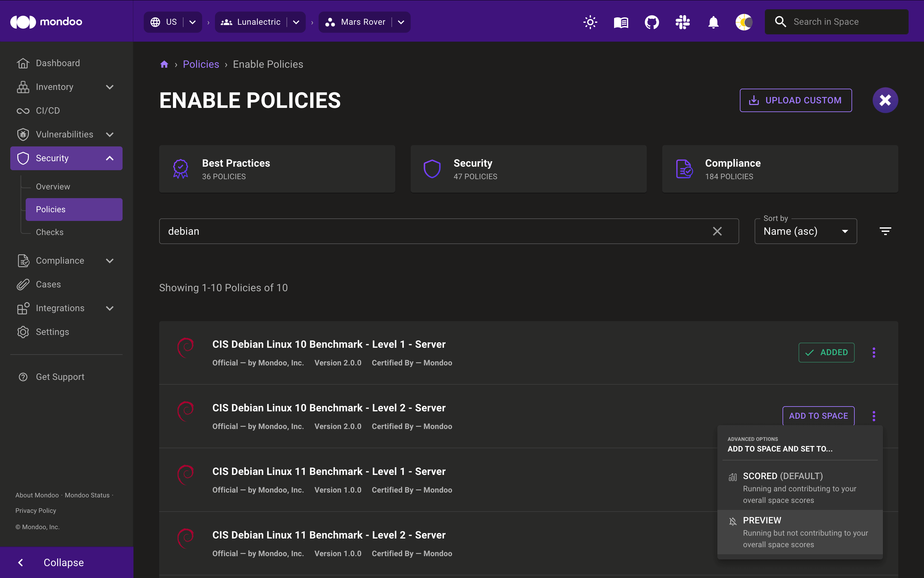Select Policies sub-item in sidebar

74,209
